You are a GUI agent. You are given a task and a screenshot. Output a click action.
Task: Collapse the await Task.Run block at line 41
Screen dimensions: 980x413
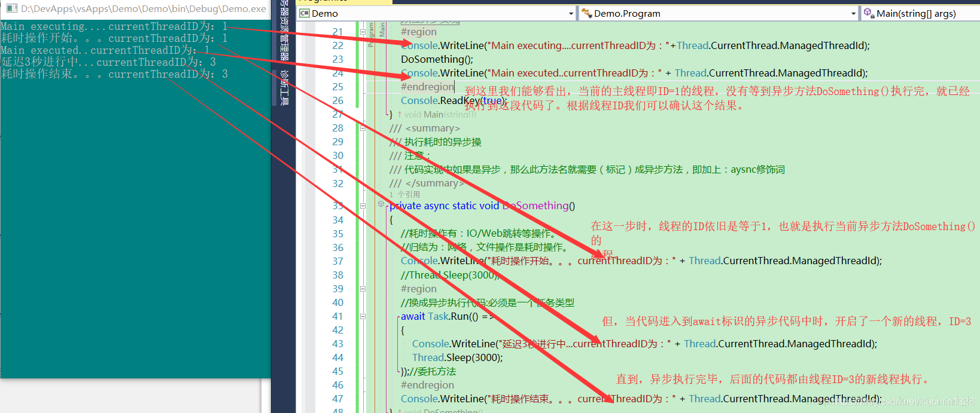[363, 316]
